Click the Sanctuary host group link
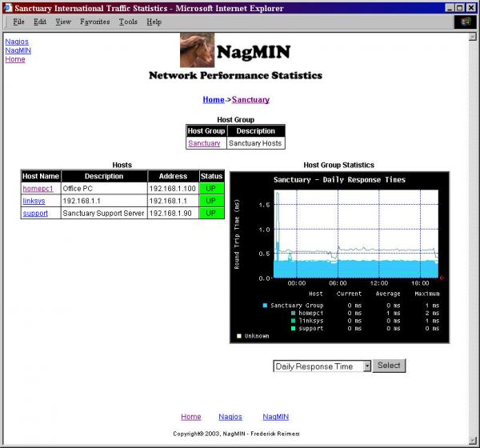The image size is (480, 448). pos(204,143)
